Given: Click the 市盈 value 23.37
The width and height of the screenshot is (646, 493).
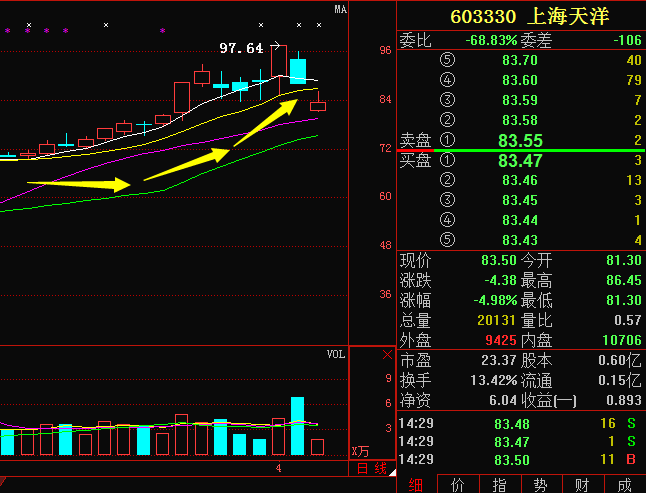Looking at the screenshot, I should coord(499,360).
